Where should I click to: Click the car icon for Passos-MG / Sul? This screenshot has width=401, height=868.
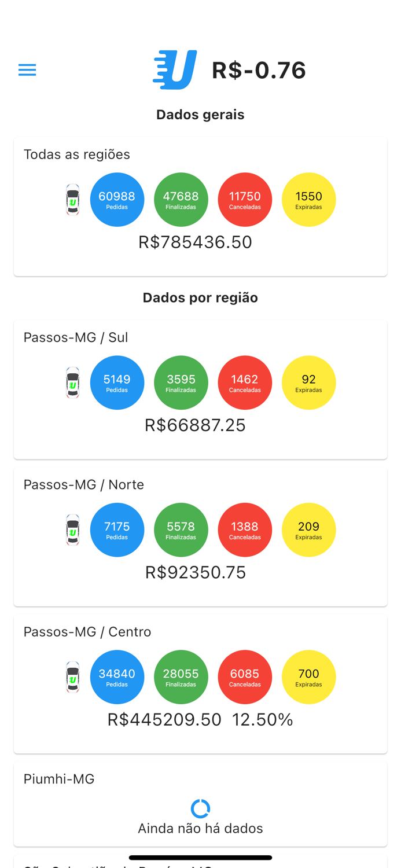[x=72, y=383]
